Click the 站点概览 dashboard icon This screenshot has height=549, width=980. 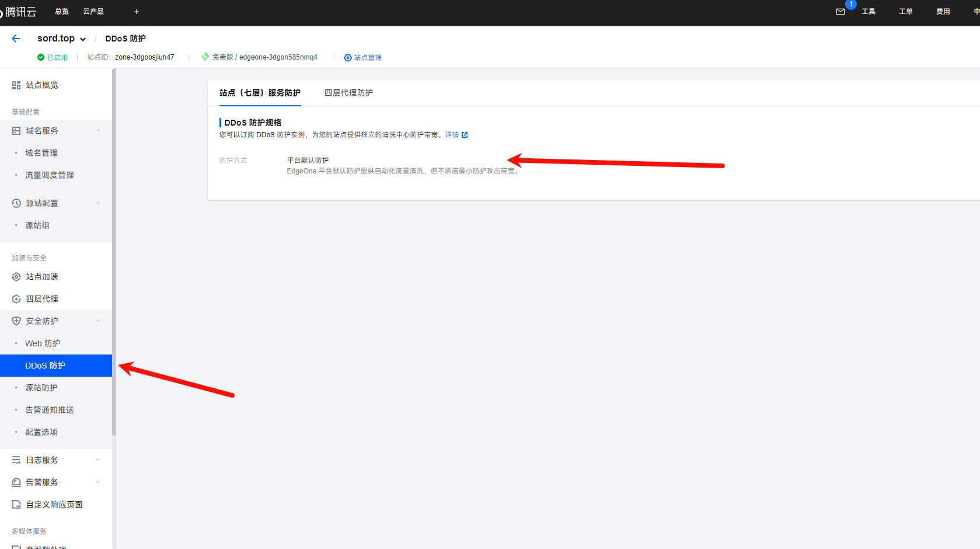(16, 85)
